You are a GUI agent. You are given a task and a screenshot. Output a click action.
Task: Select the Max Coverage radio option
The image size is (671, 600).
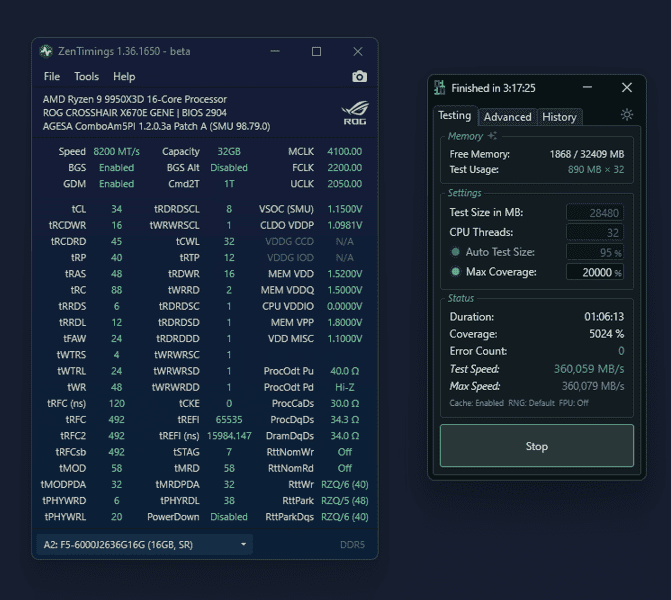[456, 272]
